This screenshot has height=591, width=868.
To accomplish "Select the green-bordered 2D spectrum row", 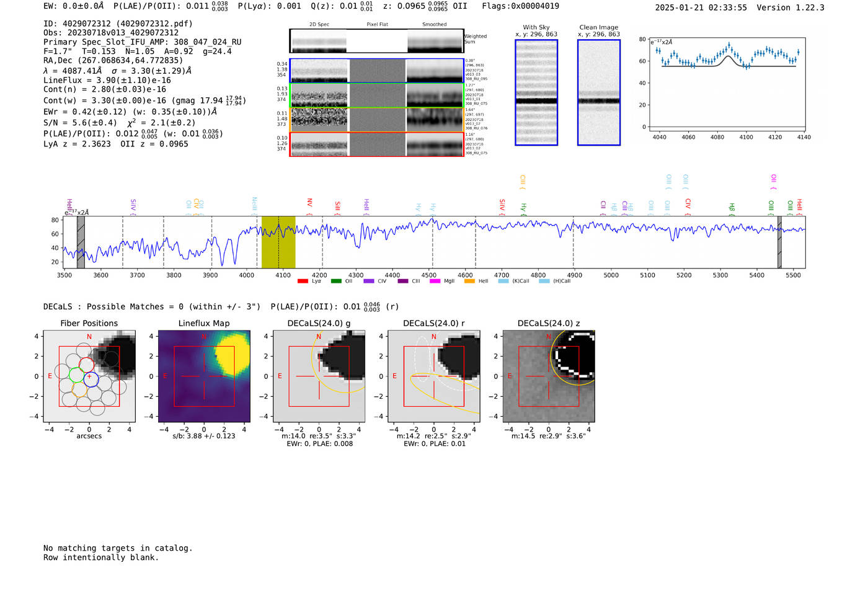I will point(376,96).
